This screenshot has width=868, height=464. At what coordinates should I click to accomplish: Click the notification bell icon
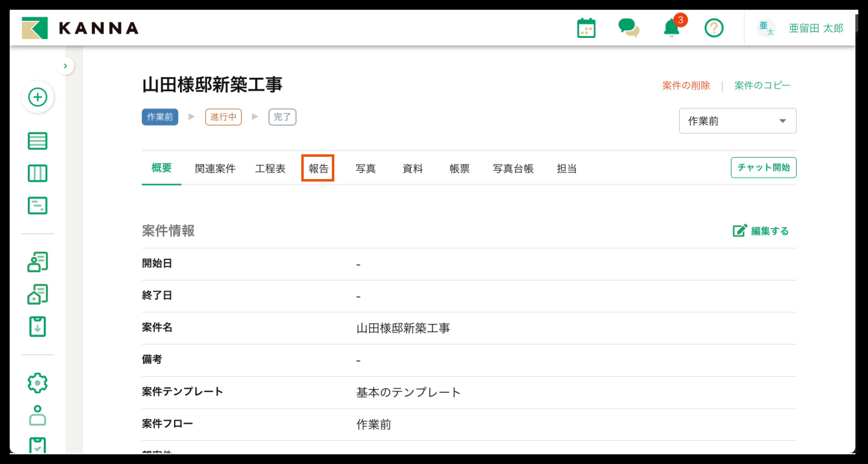tap(671, 28)
